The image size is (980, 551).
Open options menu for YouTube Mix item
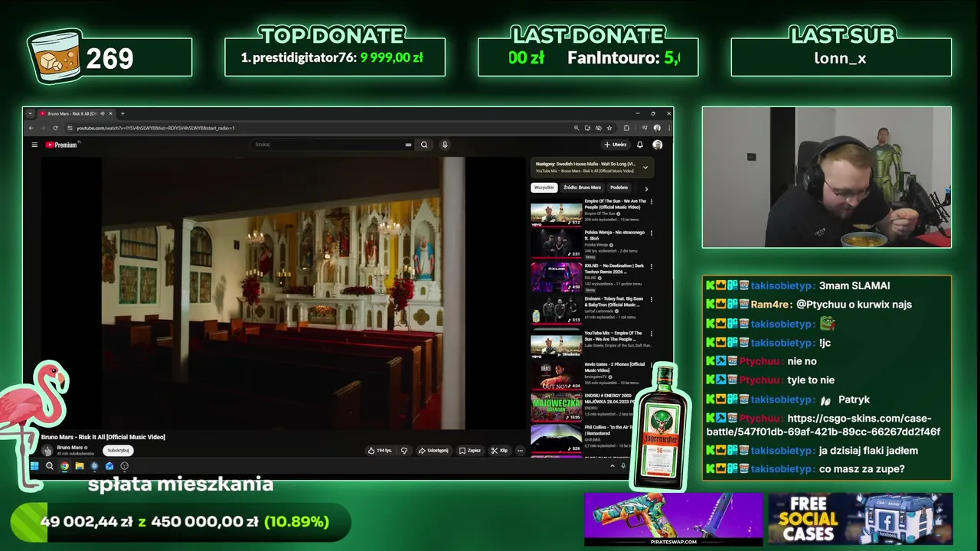[652, 334]
